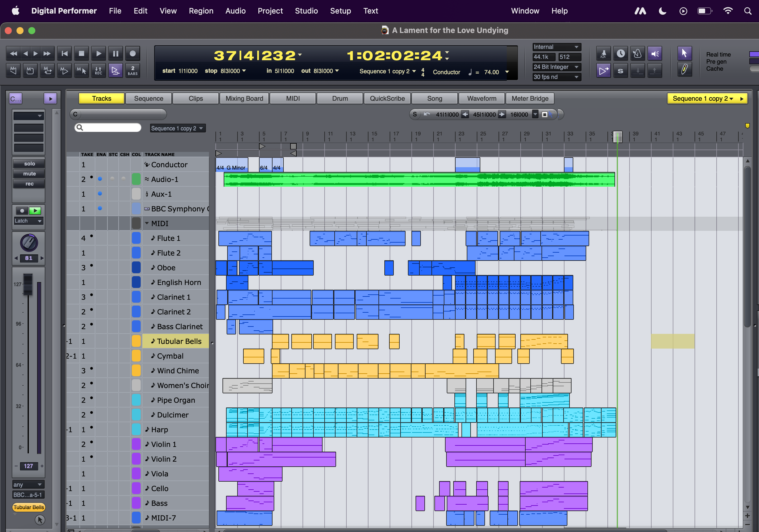Open the Region menu
The width and height of the screenshot is (759, 532).
(x=201, y=11)
